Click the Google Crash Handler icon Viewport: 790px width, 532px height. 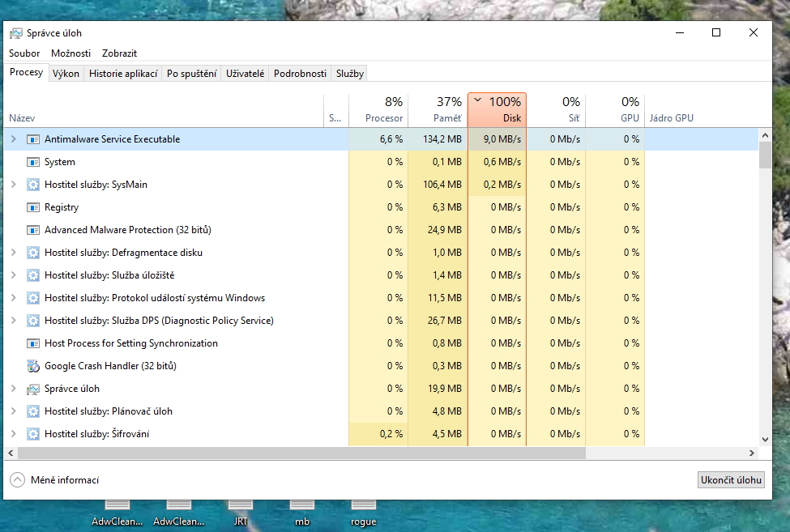tap(33, 366)
